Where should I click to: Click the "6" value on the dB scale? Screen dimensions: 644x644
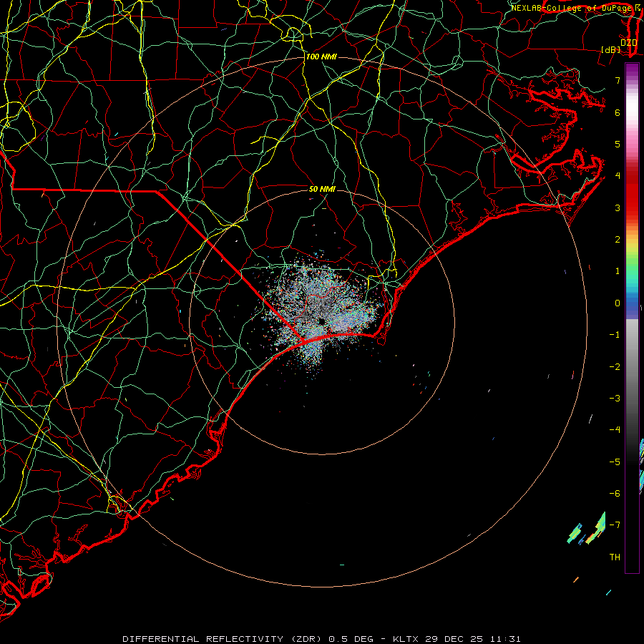(618, 112)
